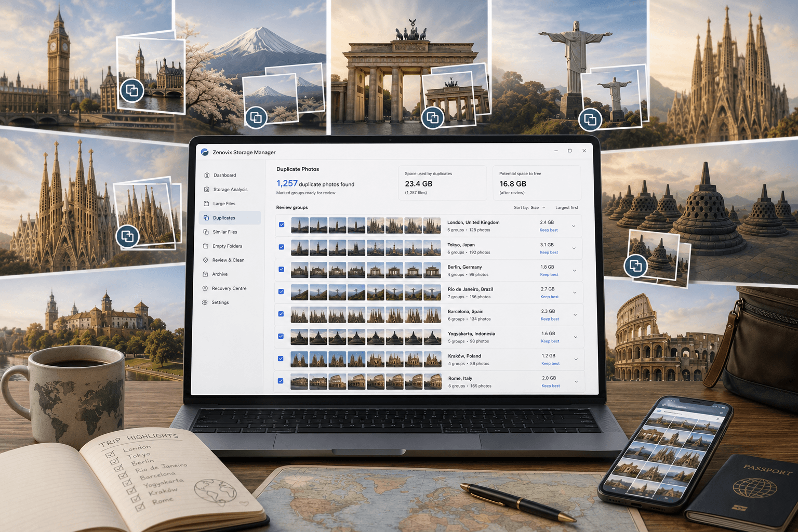Expand the Rome, Italy row chevron
Viewport: 798px width, 532px height.
[x=576, y=382]
